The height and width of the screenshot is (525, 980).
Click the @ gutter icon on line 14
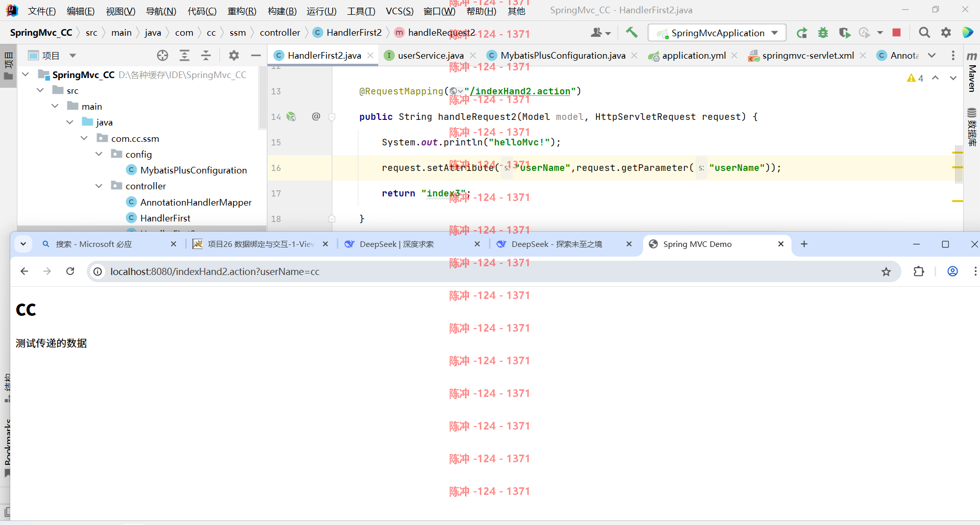(316, 116)
